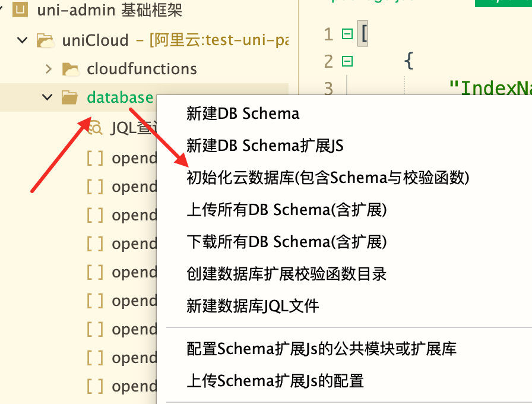Open 配置Schema扩展Js的公共模块或扩展库

(x=321, y=349)
